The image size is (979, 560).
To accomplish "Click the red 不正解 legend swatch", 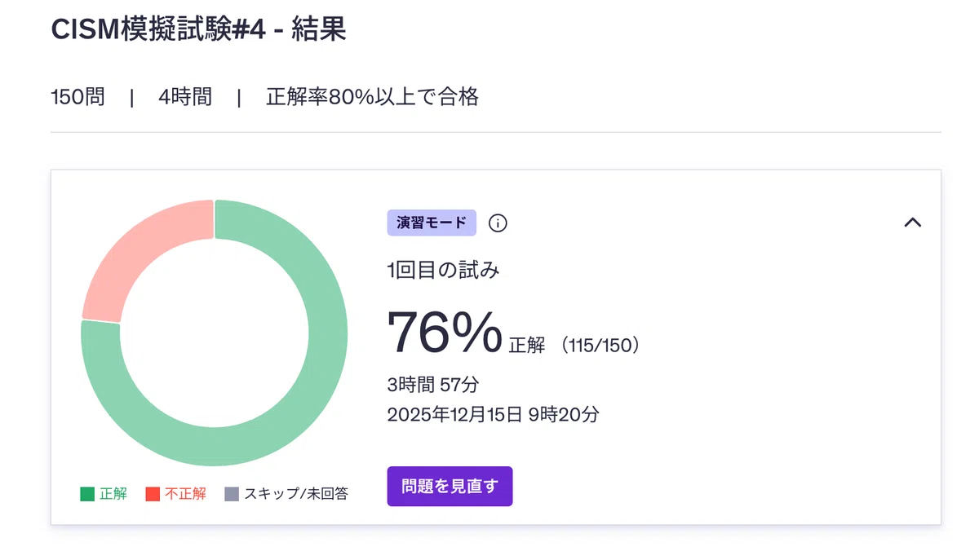I will pos(153,494).
